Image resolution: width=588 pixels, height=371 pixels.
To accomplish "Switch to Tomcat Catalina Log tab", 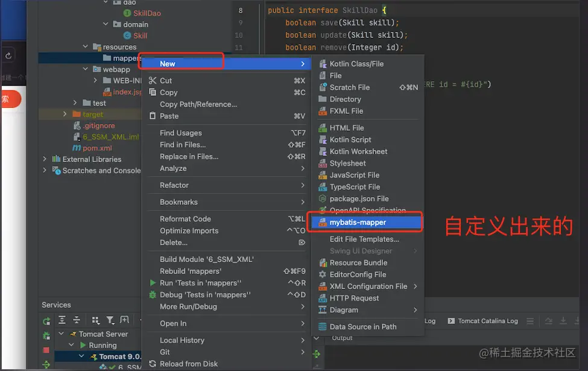I will pyautogui.click(x=483, y=321).
